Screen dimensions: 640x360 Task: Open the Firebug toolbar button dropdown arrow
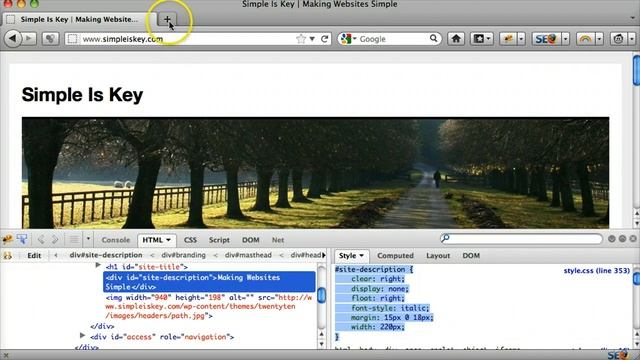[x=521, y=39]
